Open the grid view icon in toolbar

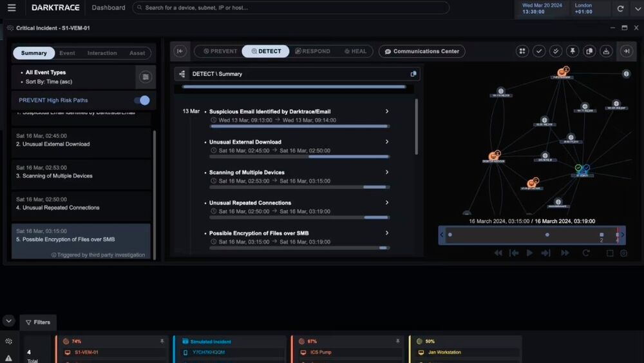(522, 52)
